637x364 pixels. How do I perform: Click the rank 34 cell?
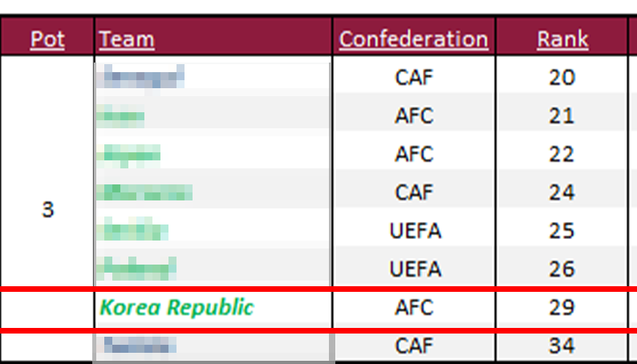tap(562, 346)
